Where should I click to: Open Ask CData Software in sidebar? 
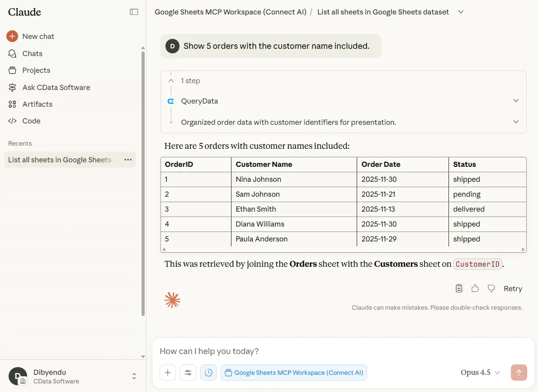click(56, 88)
